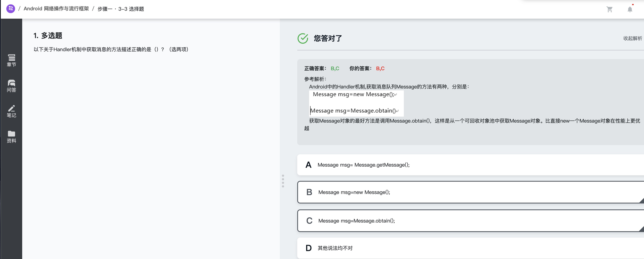The width and height of the screenshot is (644, 259).
Task: Select option D 其他说法均不对
Action: [x=470, y=248]
